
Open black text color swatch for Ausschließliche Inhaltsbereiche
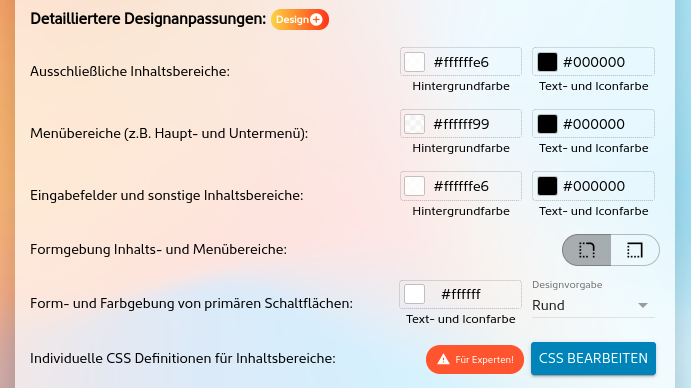(547, 62)
